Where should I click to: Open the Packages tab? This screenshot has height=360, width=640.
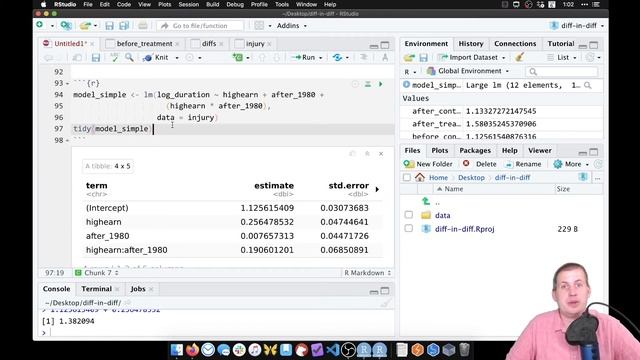click(x=475, y=151)
